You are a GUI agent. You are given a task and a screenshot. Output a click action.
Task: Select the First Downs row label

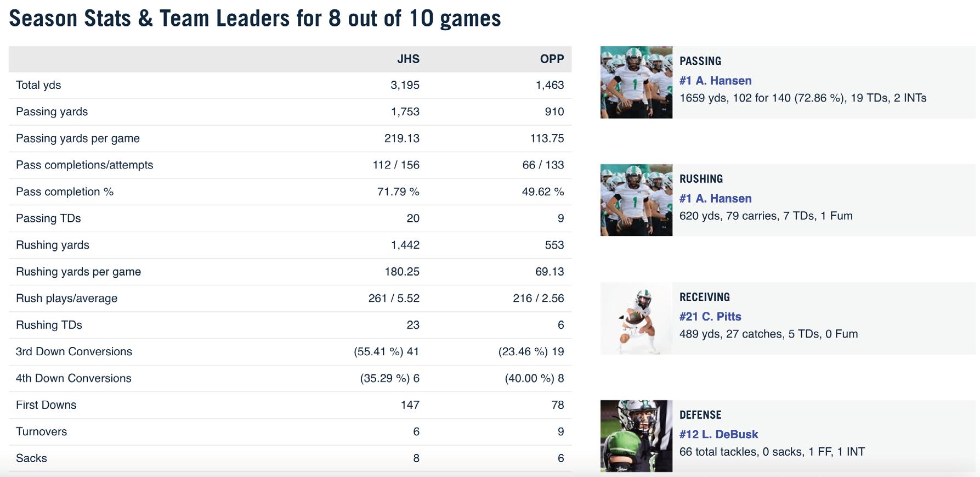tap(46, 405)
